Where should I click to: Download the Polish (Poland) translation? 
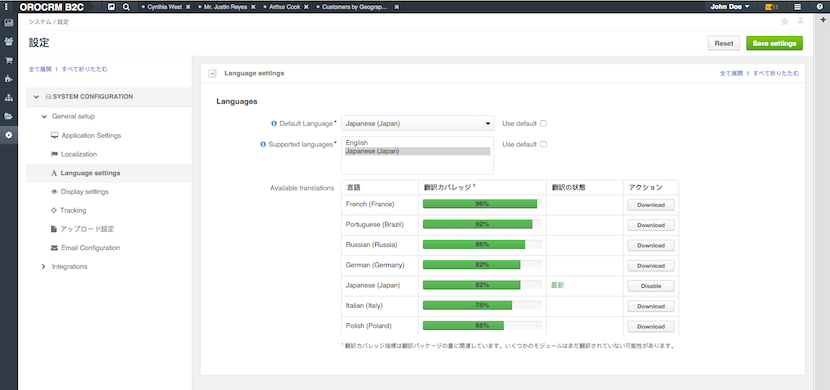tap(651, 326)
